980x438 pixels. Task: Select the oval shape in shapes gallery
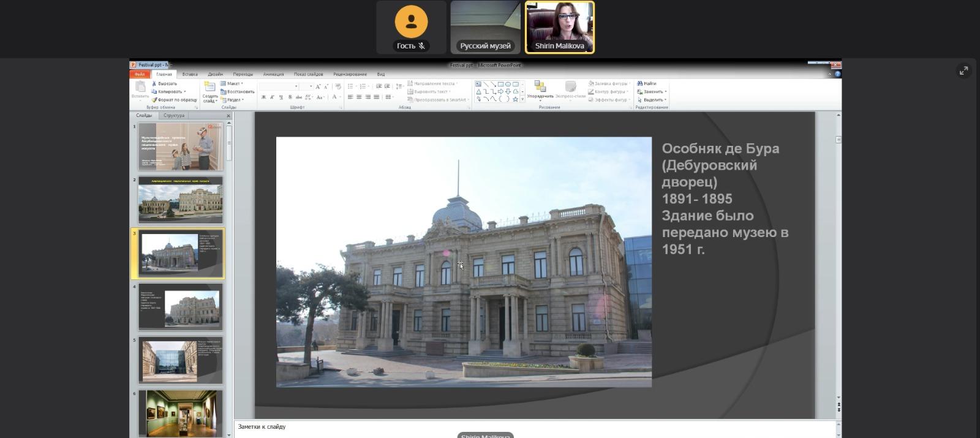(x=508, y=84)
